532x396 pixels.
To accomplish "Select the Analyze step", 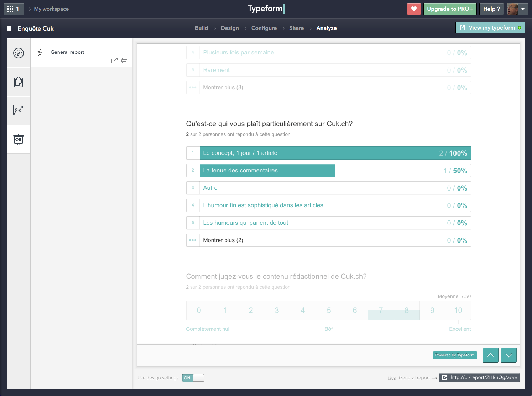I will (x=326, y=28).
